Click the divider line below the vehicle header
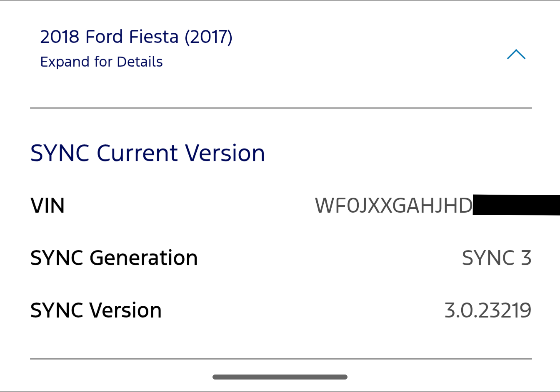 click(281, 108)
